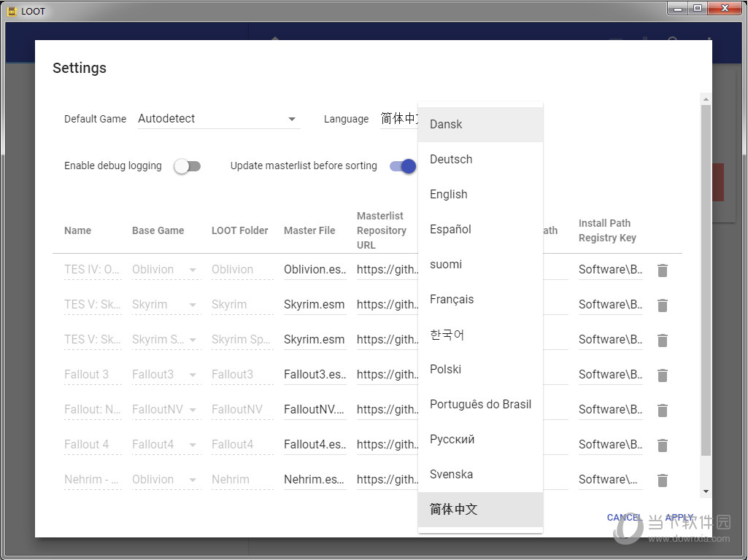Screen dimensions: 748x560
Task: Edit Master File field in Skyrim Sp... row
Action: tap(315, 340)
